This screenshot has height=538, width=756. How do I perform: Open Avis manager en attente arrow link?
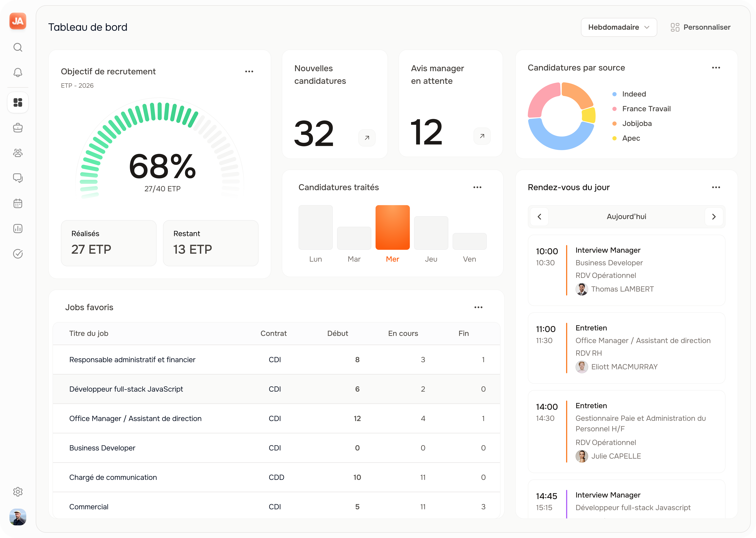coord(482,136)
